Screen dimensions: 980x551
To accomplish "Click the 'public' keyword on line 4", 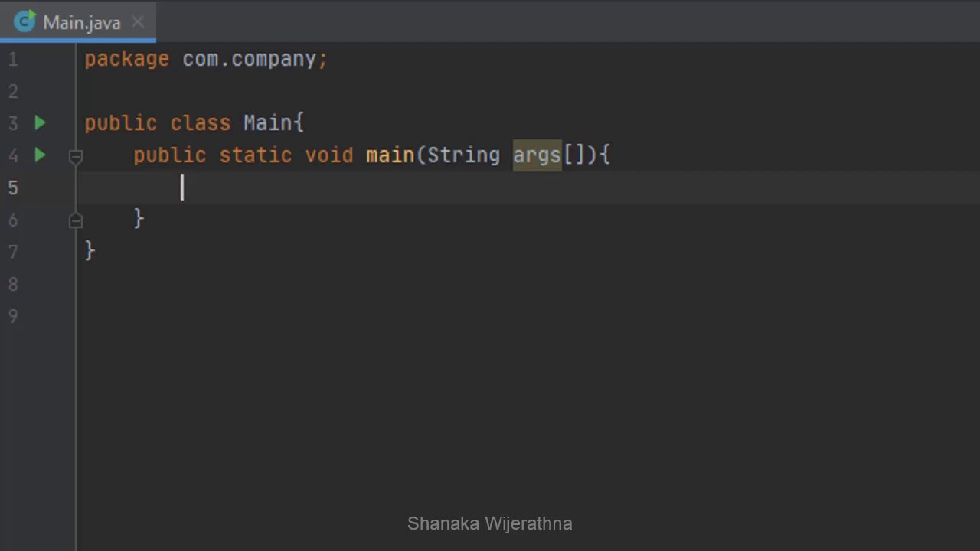I will tap(169, 155).
